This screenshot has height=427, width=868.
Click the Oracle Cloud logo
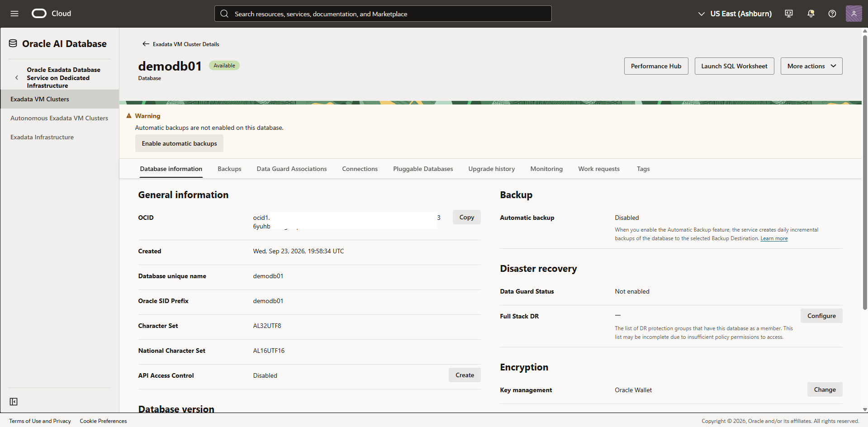click(x=51, y=14)
